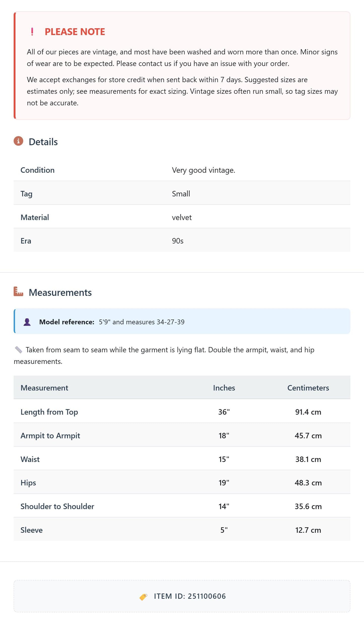Image resolution: width=364 pixels, height=624 pixels.
Task: Click the Measurements section heading
Action: [60, 292]
